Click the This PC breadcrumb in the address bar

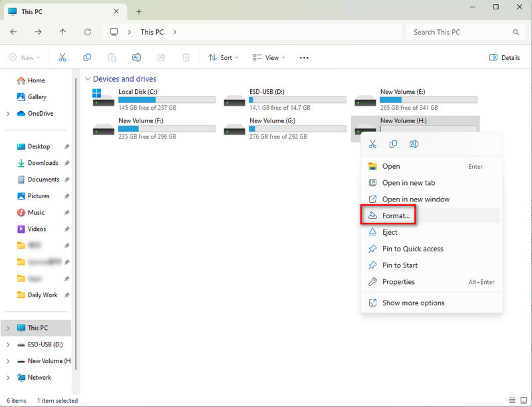tap(152, 32)
